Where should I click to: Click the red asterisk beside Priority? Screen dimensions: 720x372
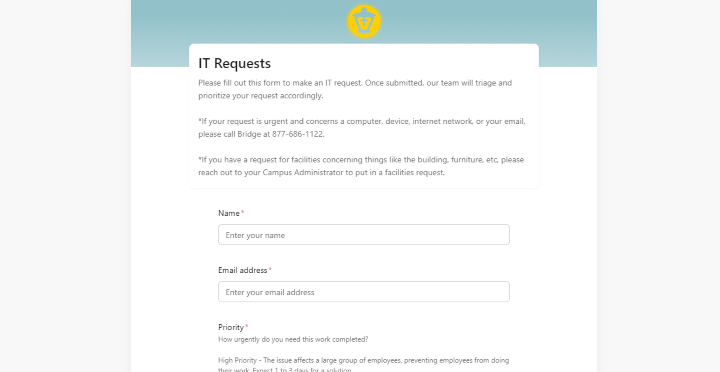point(247,326)
